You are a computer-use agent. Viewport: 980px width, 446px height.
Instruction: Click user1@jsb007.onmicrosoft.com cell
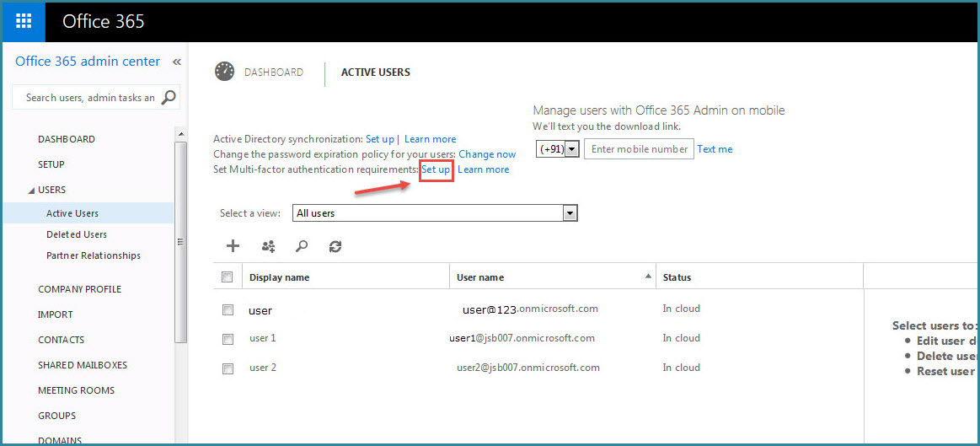(522, 338)
